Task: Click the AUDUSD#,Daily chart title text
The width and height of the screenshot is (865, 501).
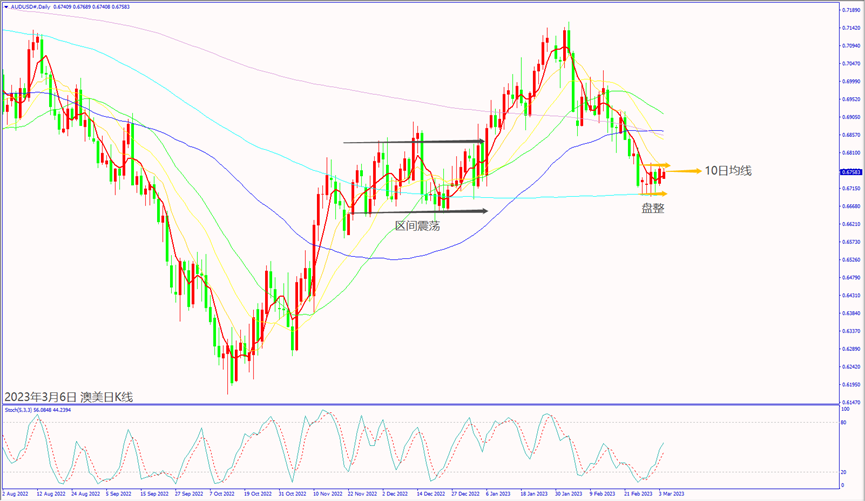Action: pyautogui.click(x=30, y=6)
